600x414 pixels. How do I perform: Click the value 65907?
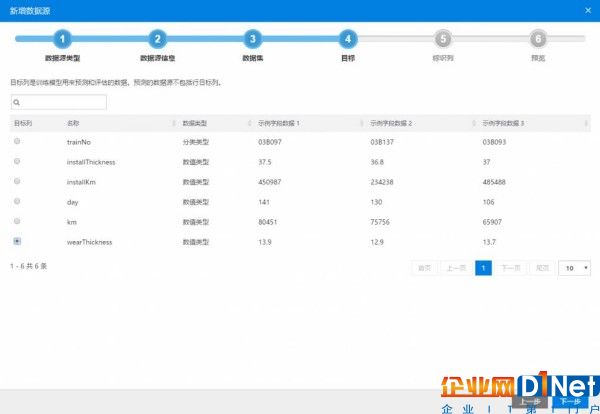click(492, 222)
